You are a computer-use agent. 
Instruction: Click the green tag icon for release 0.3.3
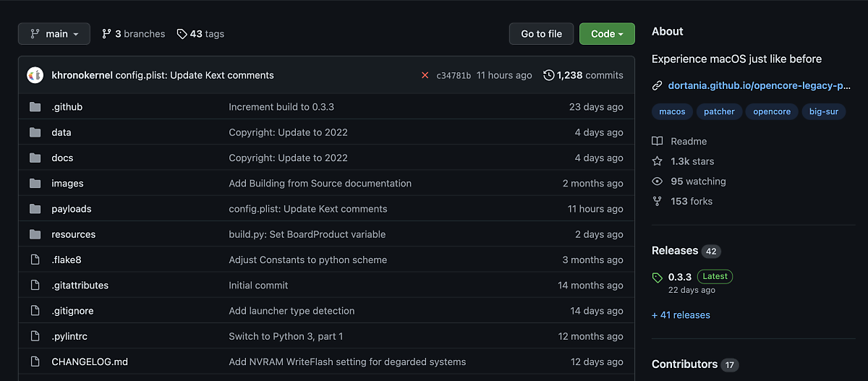point(657,277)
